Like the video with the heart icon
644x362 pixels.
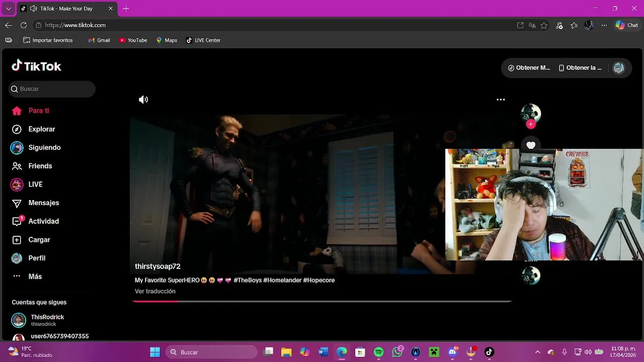pyautogui.click(x=531, y=145)
